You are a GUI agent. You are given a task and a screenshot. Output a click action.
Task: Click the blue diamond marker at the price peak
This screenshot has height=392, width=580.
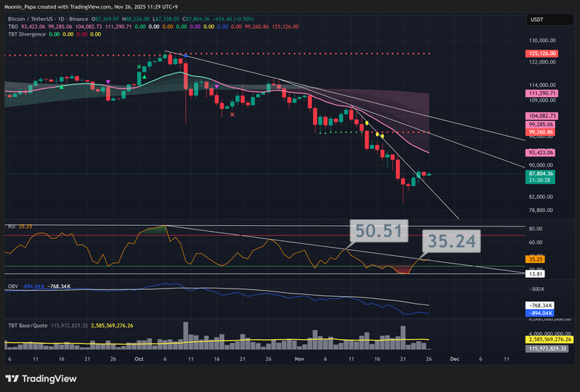coord(186,54)
